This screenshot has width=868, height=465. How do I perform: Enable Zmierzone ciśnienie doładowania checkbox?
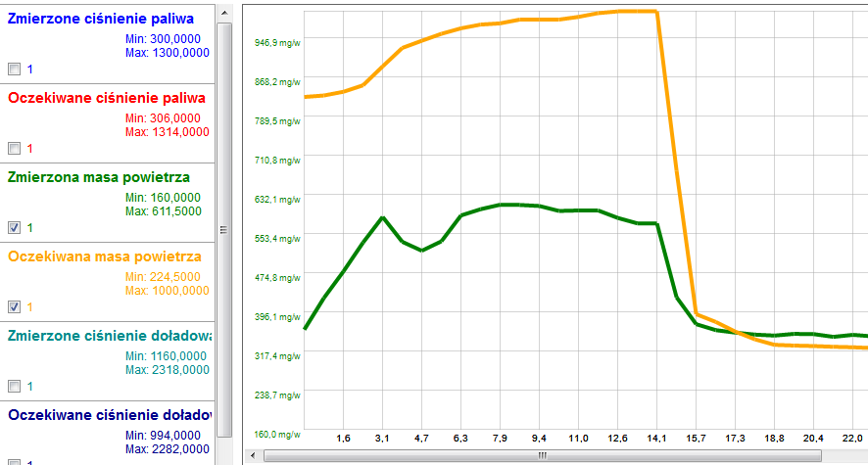tap(14, 386)
